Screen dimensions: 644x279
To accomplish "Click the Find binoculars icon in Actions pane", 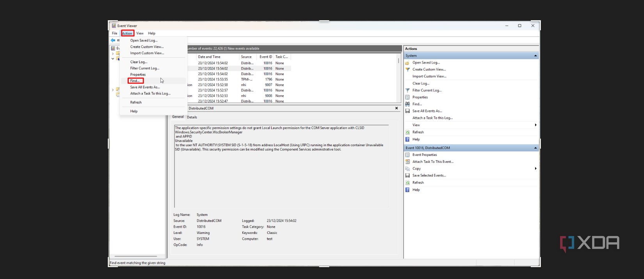I will [407, 104].
